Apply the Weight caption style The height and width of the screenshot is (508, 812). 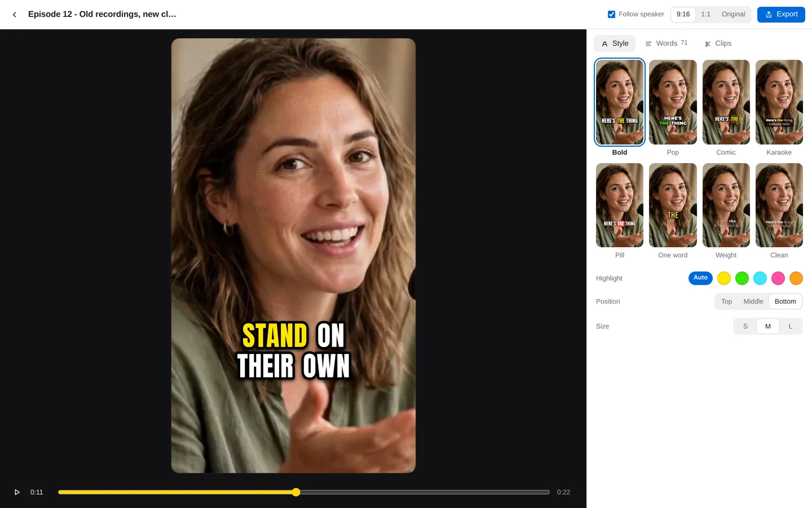point(726,205)
